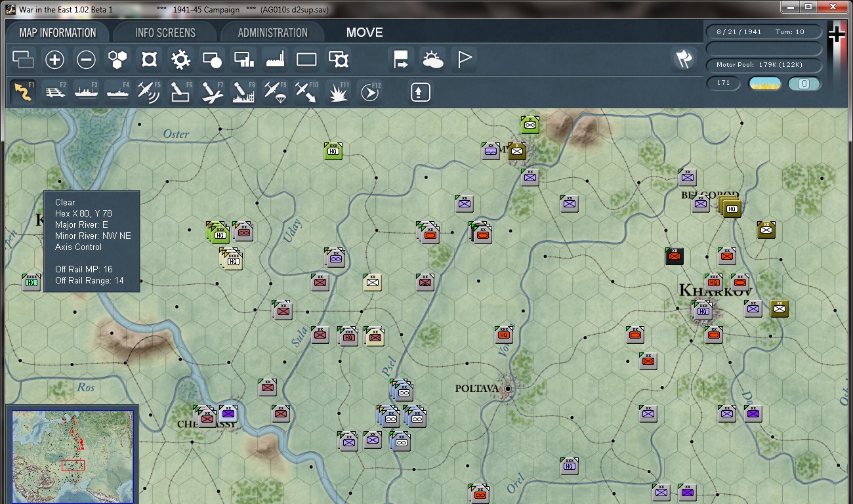The image size is (853, 504).
Task: Toggle the rectangle-with-circle map icon
Action: coord(212,60)
